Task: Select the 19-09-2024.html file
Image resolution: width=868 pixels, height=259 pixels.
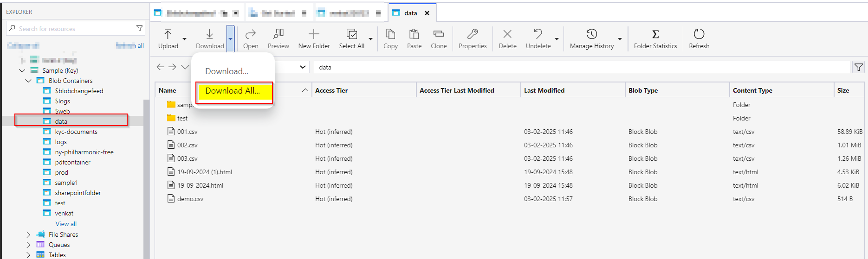Action: (510, 185)
